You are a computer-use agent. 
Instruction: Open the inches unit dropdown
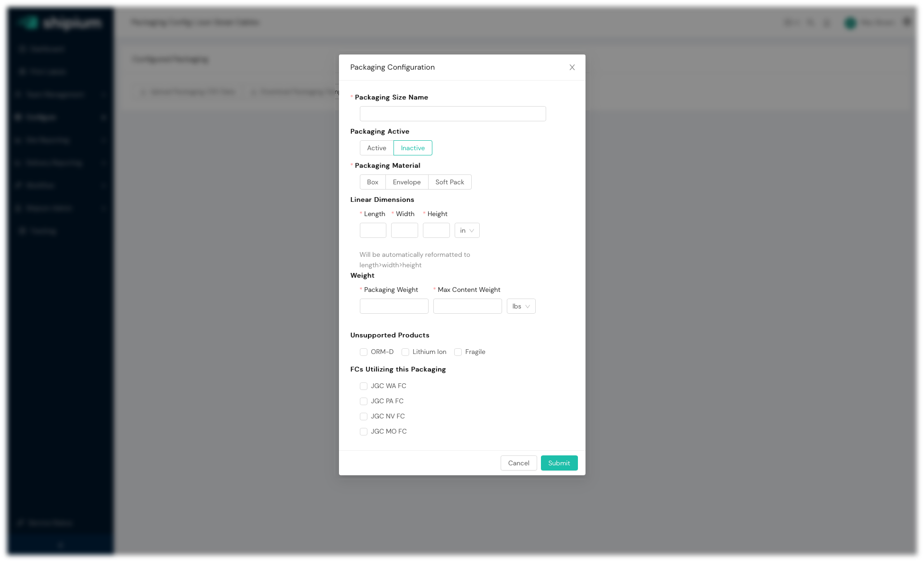pos(467,230)
